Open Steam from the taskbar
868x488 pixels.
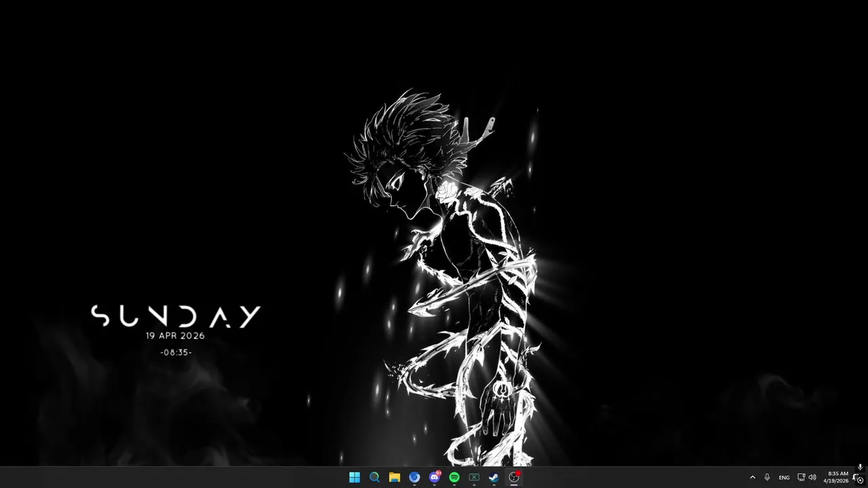494,477
